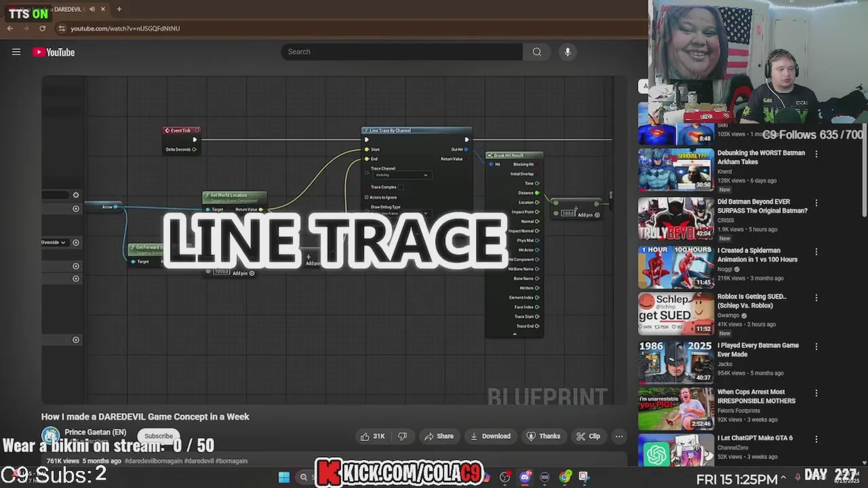Open title 'I Let ChatGPT Make GTA 6'
The height and width of the screenshot is (488, 868).
755,438
